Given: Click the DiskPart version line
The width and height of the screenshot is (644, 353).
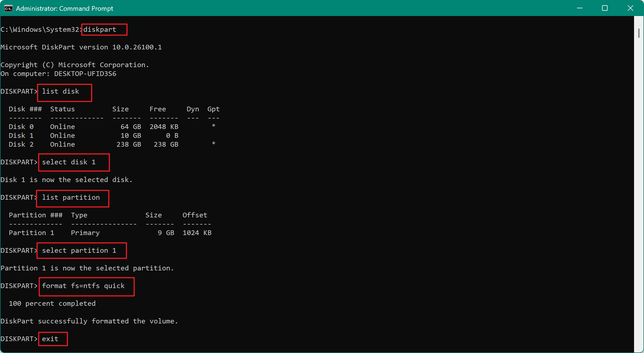Looking at the screenshot, I should (x=81, y=47).
